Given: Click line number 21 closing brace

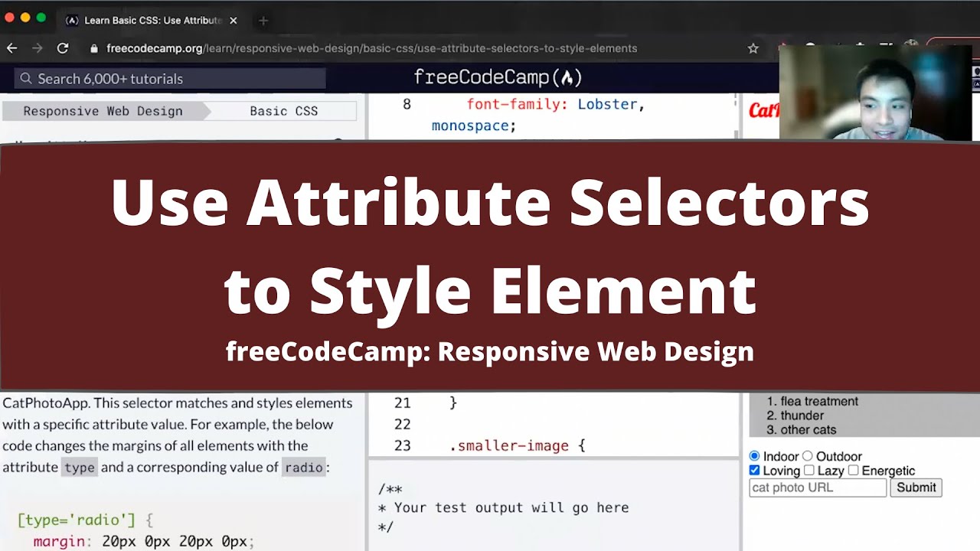Looking at the screenshot, I should tap(453, 403).
